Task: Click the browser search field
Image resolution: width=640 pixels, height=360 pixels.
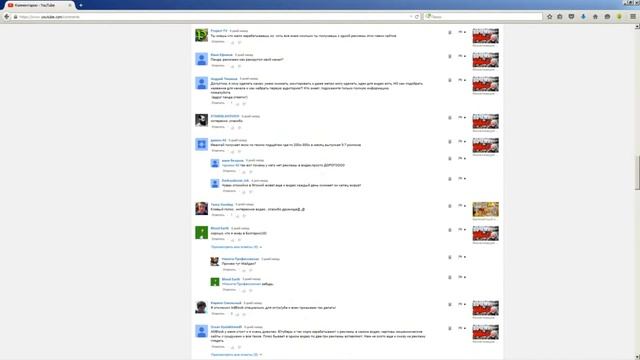Action: pyautogui.click(x=483, y=17)
